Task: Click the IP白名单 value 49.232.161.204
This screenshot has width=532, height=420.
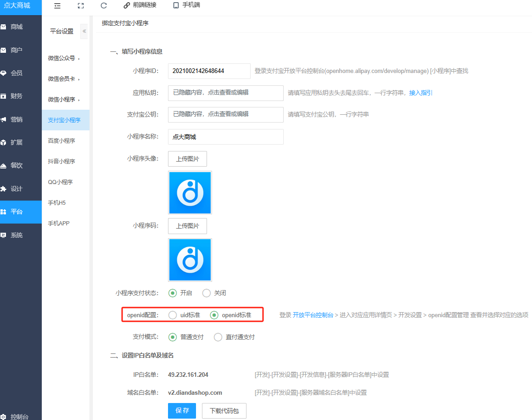Action: 188,375
